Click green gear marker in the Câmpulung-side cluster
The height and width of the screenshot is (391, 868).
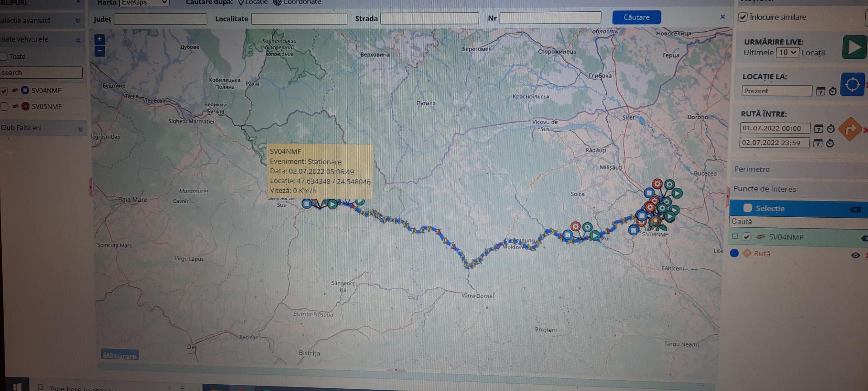point(587,227)
